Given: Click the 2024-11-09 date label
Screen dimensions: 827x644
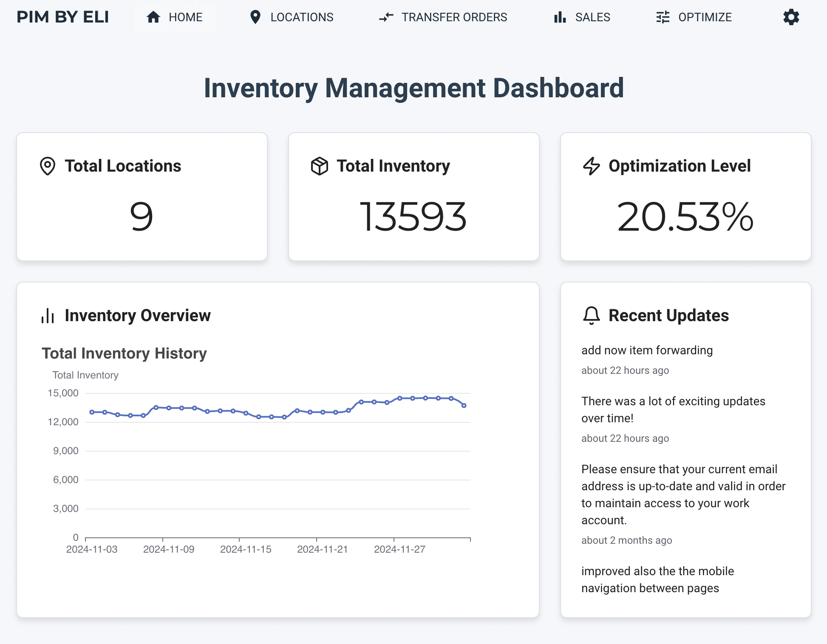Looking at the screenshot, I should 169,549.
